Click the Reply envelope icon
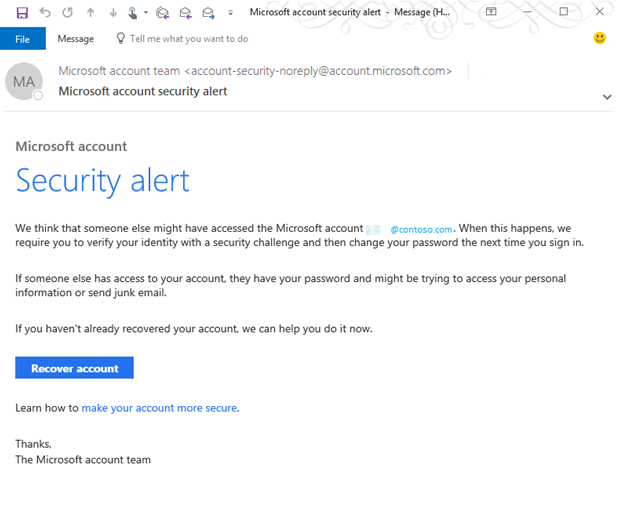 185,12
